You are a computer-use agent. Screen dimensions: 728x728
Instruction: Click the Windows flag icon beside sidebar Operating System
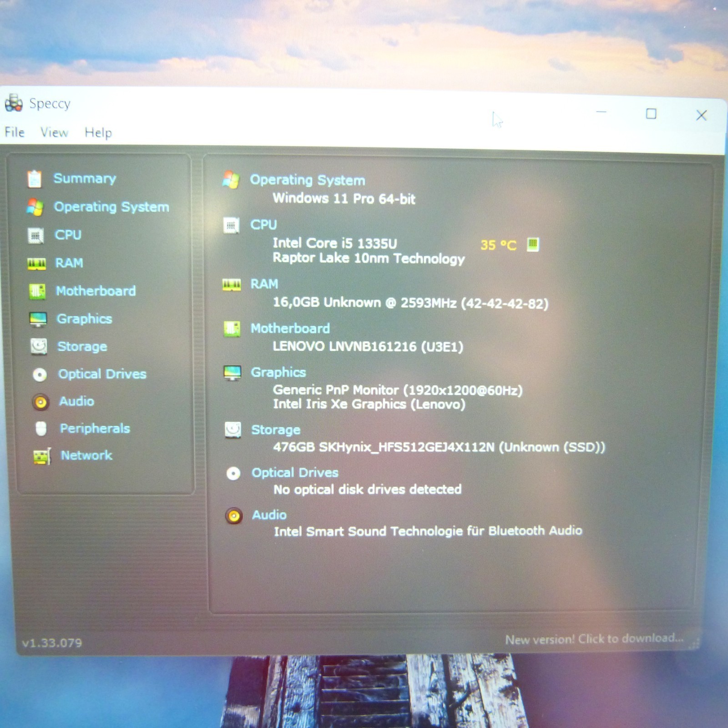pyautogui.click(x=35, y=207)
